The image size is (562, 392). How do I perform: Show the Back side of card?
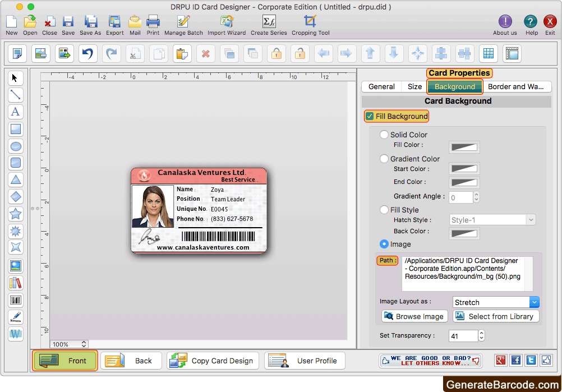pyautogui.click(x=131, y=361)
